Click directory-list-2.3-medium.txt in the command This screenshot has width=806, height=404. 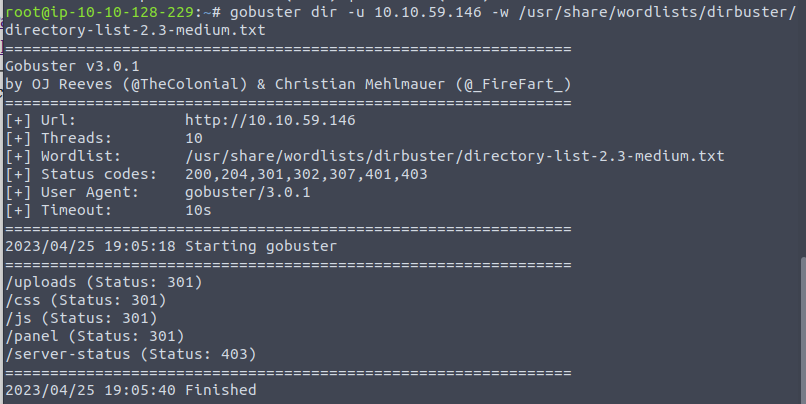[x=135, y=30]
